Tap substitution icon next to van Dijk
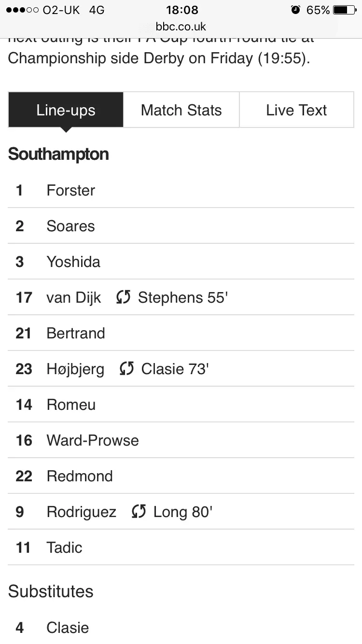 [x=124, y=297]
